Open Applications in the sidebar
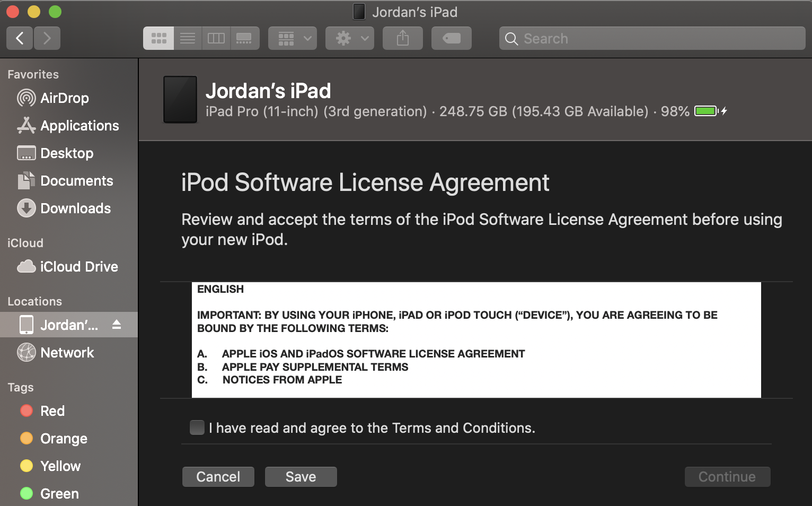Screen dimensions: 812x506 (69, 126)
